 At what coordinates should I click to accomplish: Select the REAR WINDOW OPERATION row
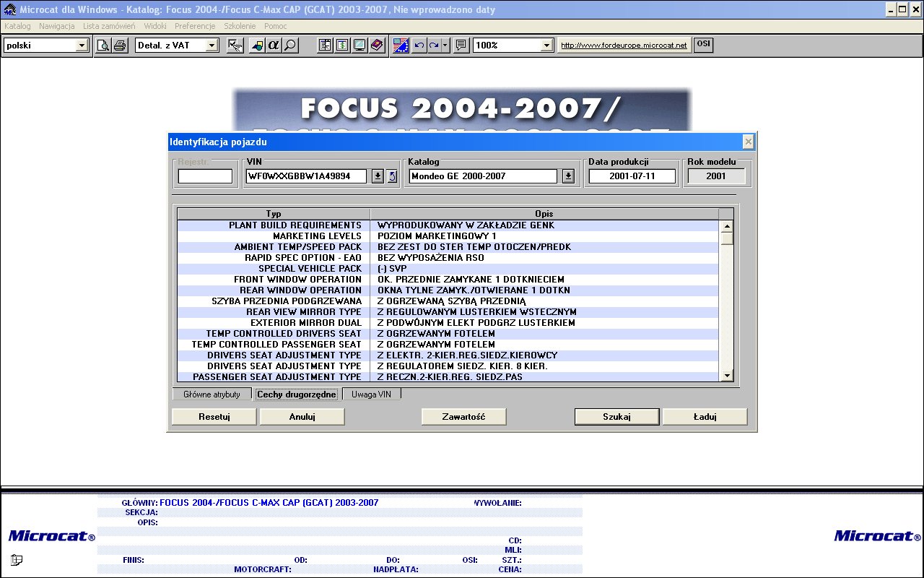[448, 290]
